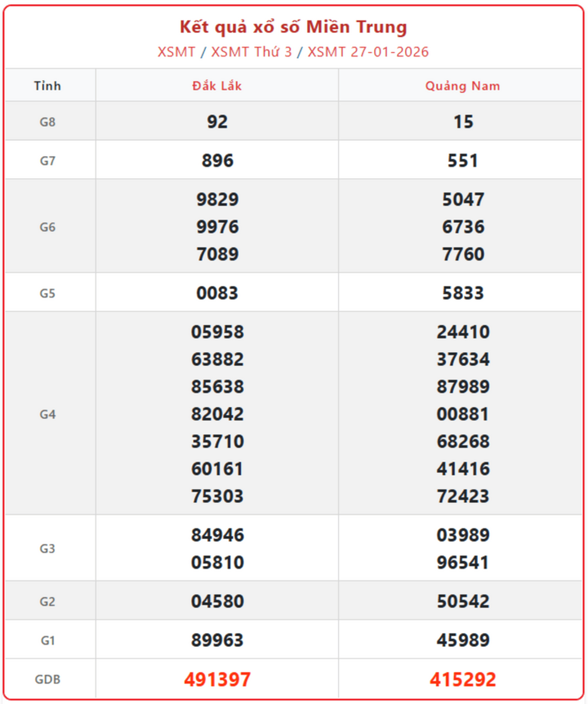
Task: Click the GDB row label
Action: 47,679
